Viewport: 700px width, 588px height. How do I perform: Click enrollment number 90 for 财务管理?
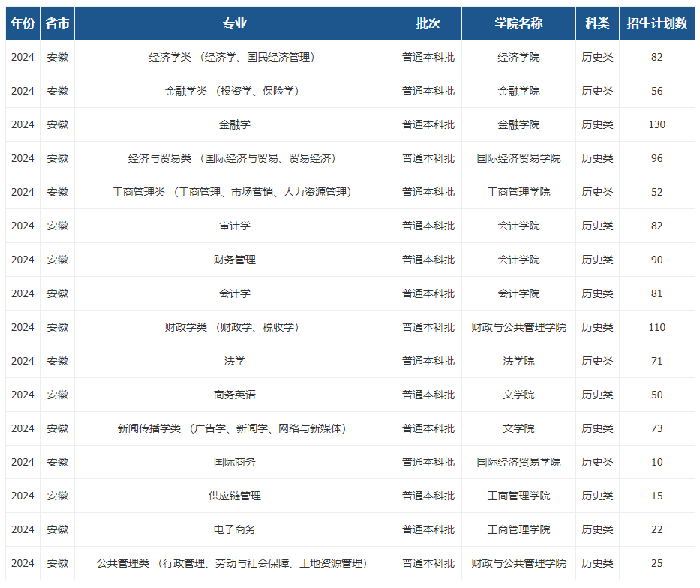click(656, 259)
